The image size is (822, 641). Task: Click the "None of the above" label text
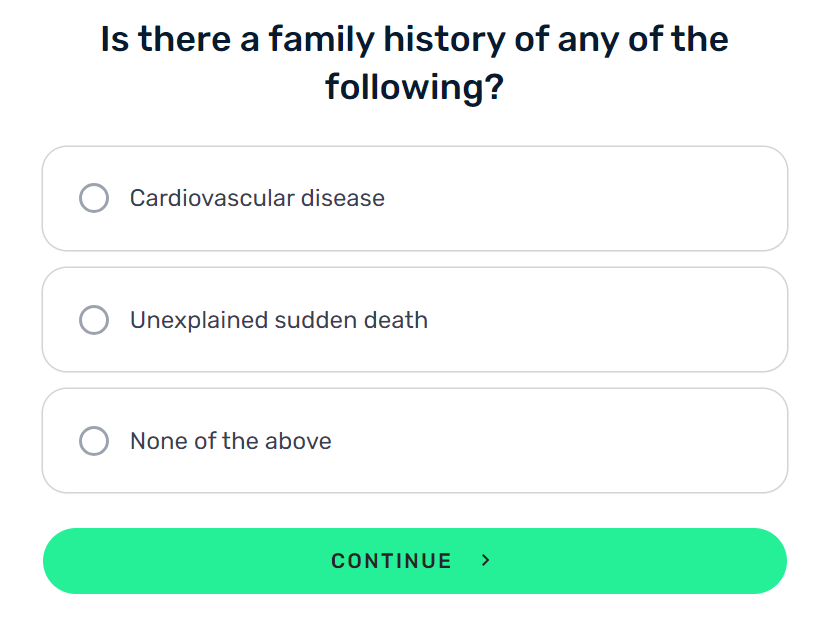pos(231,441)
